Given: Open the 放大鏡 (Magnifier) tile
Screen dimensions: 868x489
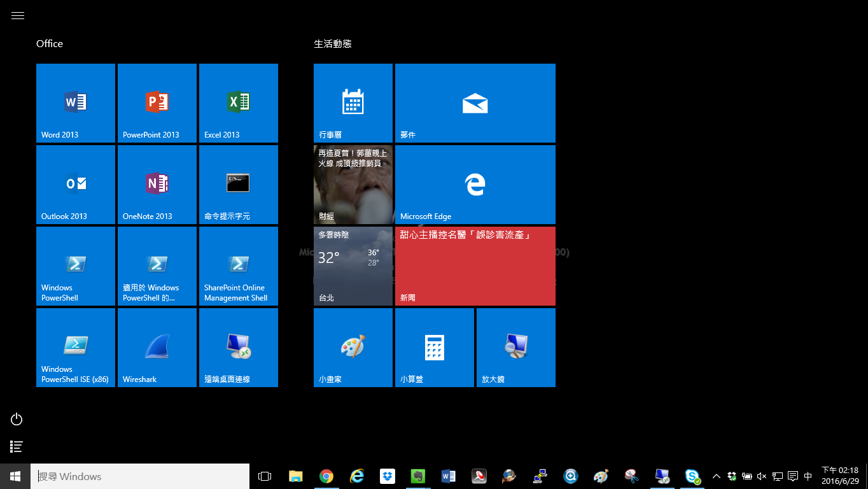Looking at the screenshot, I should (x=516, y=348).
